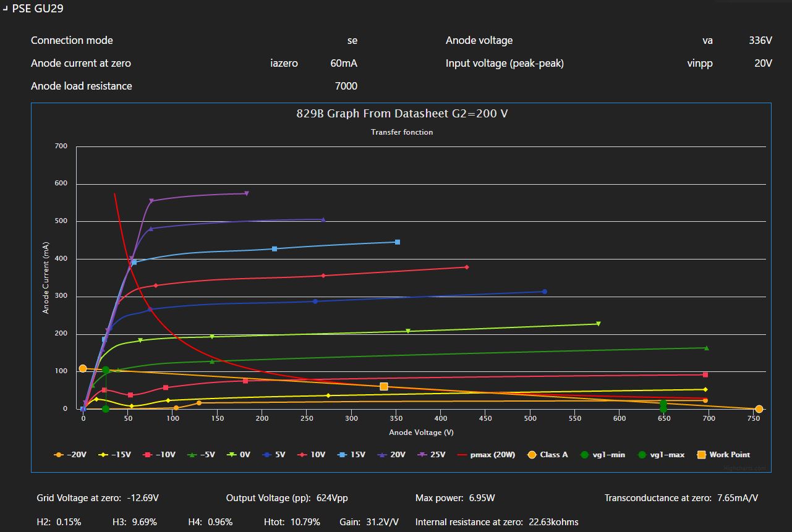Screen dimensions: 792x532
Task: Click the 5V curve end circle marker
Action: [545, 292]
